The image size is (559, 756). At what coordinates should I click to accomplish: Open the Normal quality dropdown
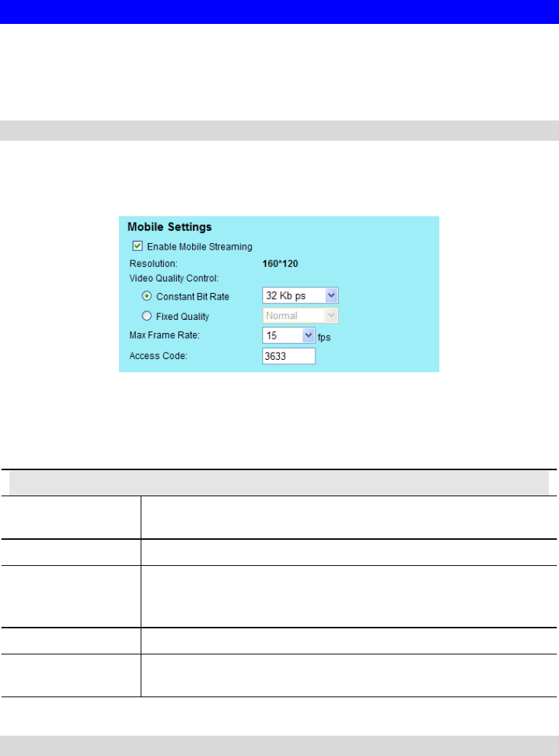(x=300, y=316)
